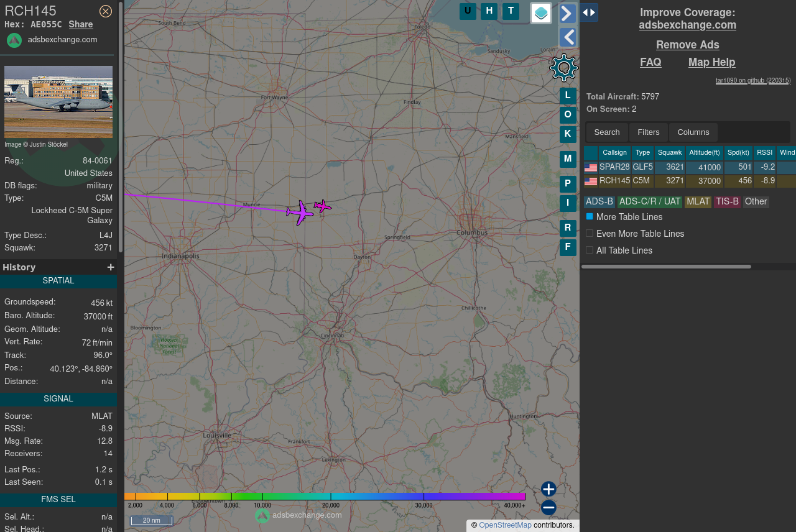This screenshot has height=532, width=796.
Task: Toggle the T map button
Action: (511, 11)
